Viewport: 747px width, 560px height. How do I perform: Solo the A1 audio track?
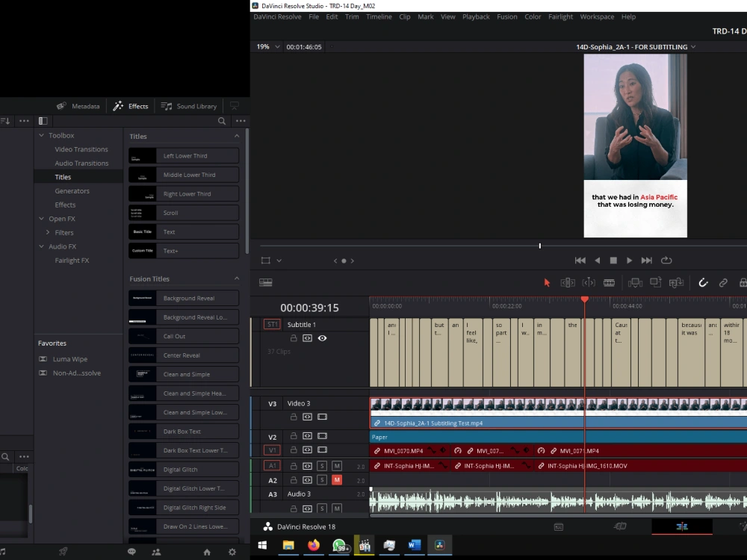(x=322, y=466)
